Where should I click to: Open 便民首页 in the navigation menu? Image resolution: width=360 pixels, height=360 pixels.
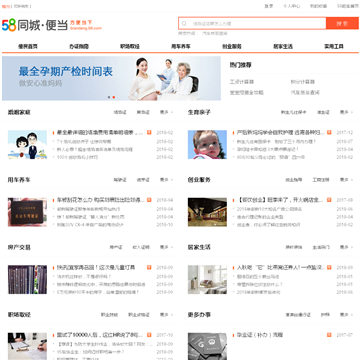pyautogui.click(x=28, y=46)
